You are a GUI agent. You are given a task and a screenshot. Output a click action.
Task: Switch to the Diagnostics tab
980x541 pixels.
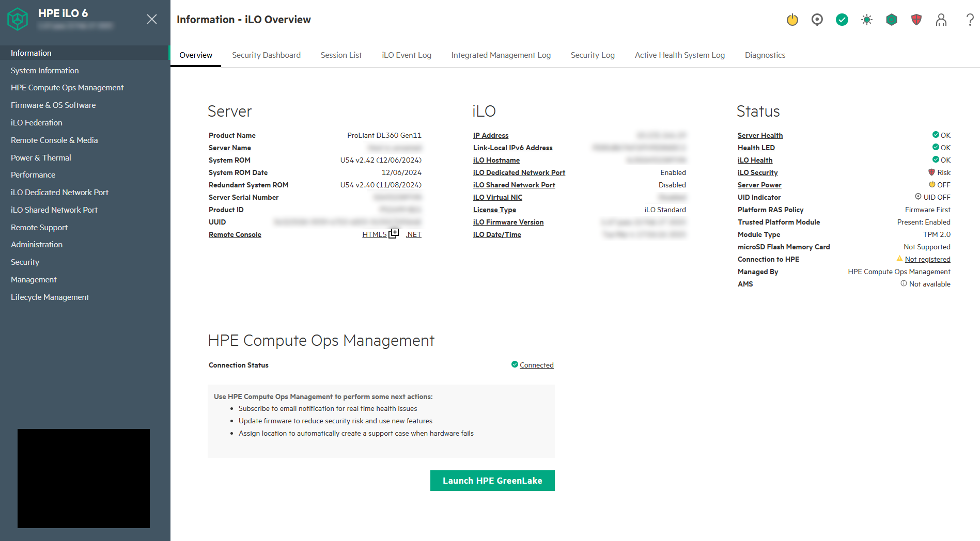pyautogui.click(x=765, y=55)
